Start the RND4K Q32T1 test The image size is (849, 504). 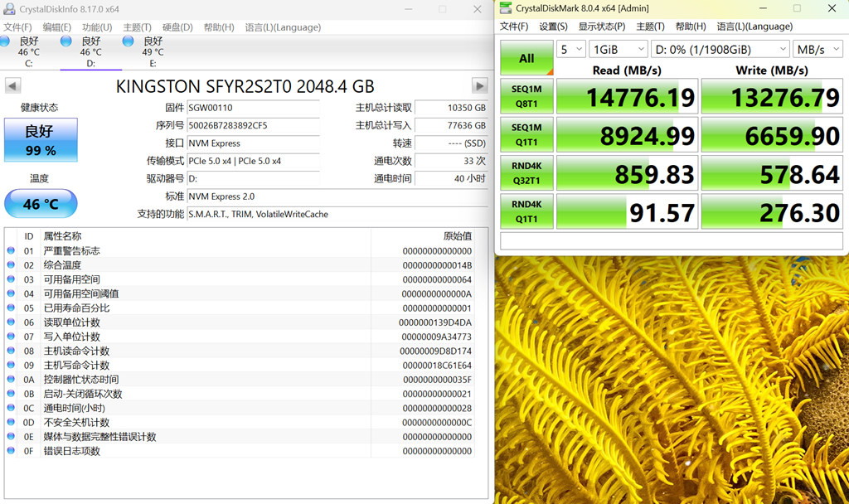coord(526,173)
